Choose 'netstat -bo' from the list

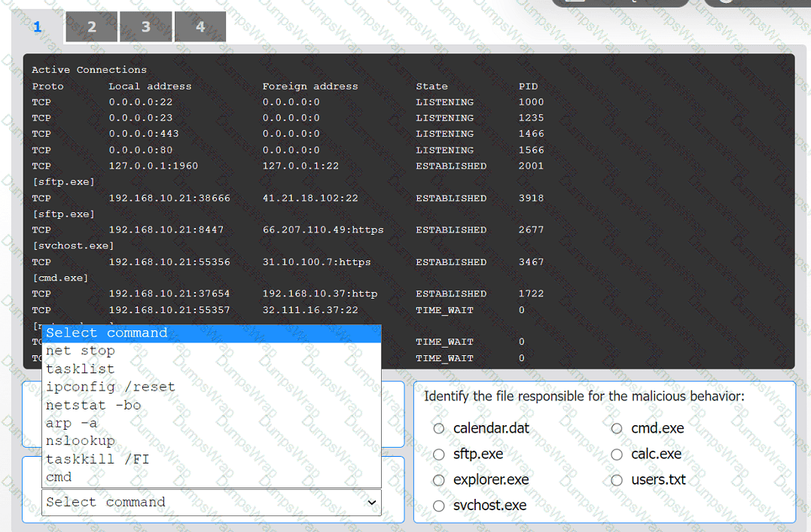point(93,405)
